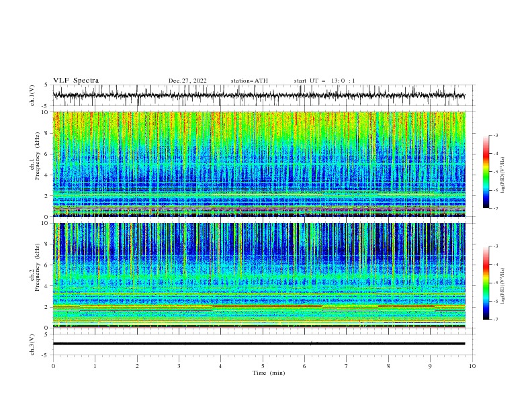
Task: Click the ch.1 spectrogram color scale bar
Action: 486,172
